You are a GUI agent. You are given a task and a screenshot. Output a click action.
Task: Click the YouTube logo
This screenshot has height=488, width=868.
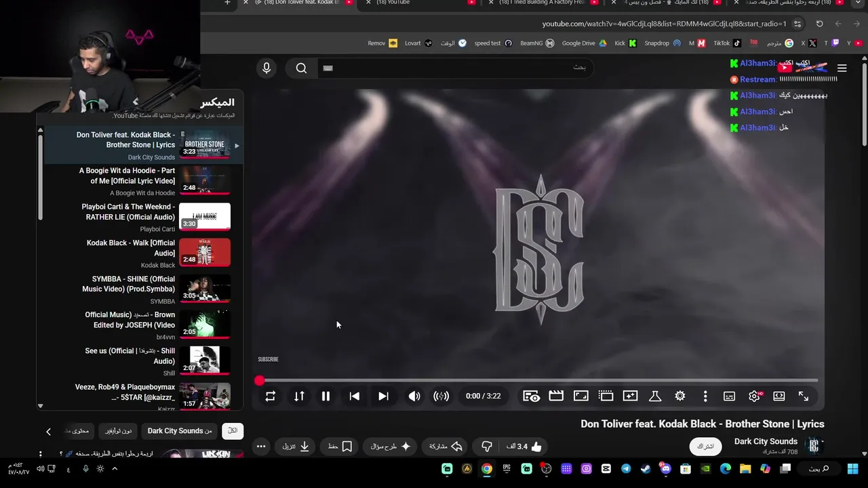point(802,67)
